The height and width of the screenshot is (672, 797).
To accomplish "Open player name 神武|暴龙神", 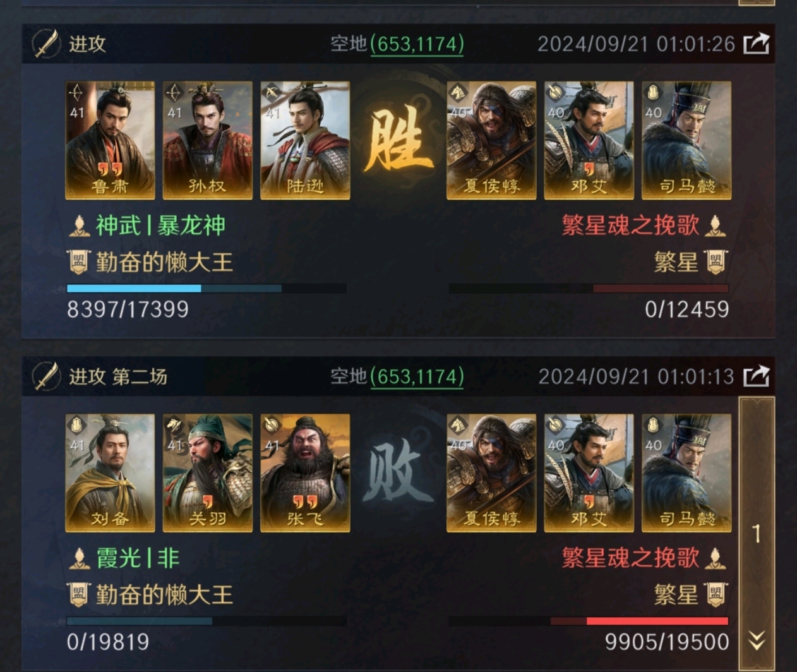I will (x=160, y=225).
